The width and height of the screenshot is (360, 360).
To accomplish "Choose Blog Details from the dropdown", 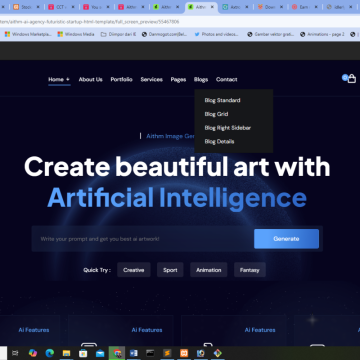I will tap(219, 141).
